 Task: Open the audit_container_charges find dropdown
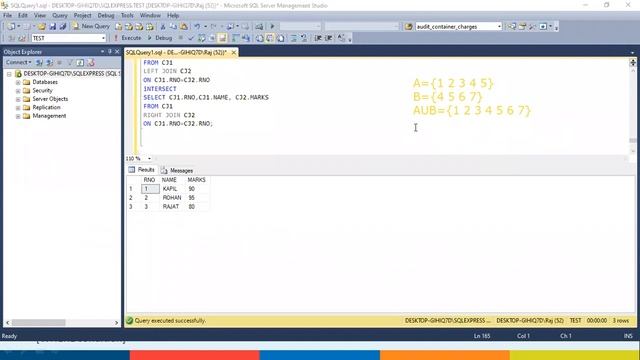pyautogui.click(x=499, y=27)
